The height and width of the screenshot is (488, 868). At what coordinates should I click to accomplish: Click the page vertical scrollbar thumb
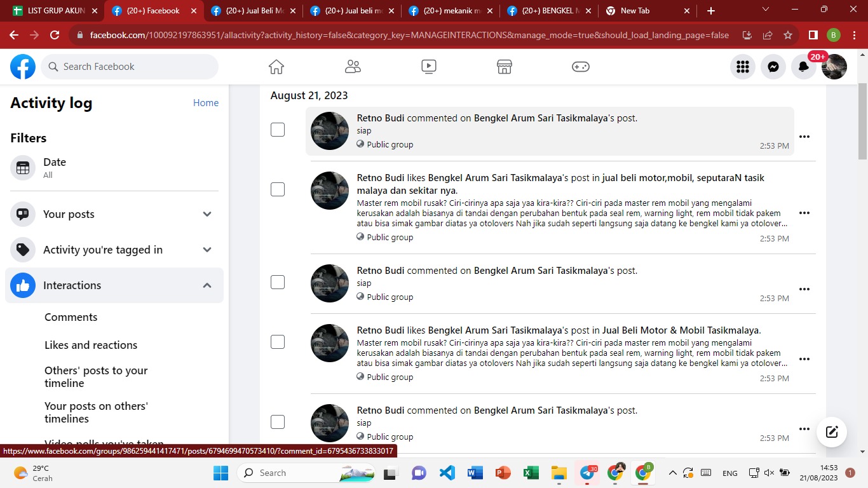pyautogui.click(x=862, y=121)
